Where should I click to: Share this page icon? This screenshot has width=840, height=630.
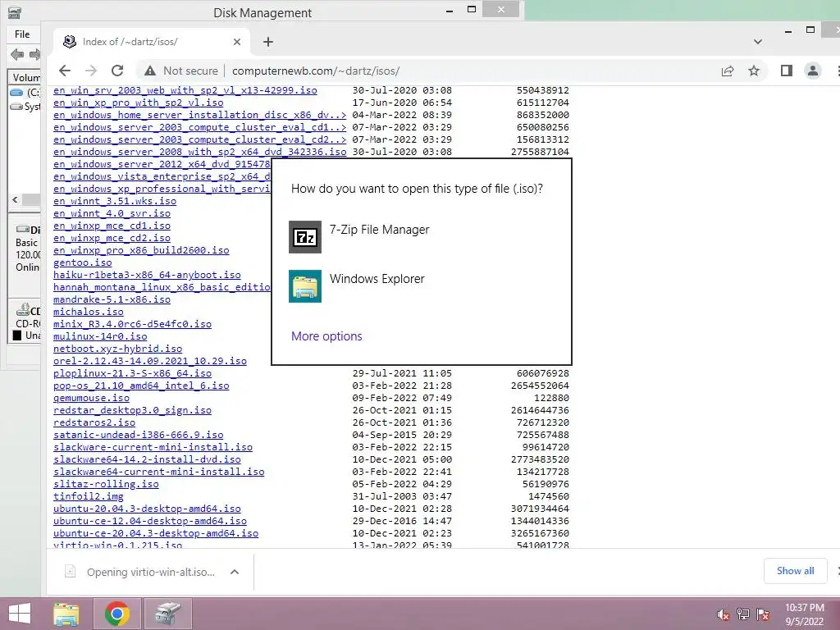(728, 71)
